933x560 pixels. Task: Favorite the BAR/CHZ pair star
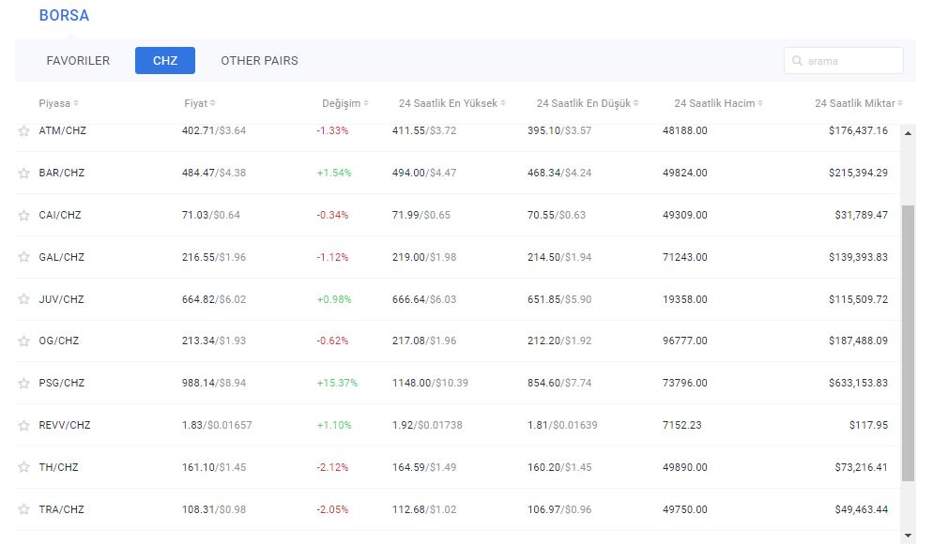coord(24,174)
